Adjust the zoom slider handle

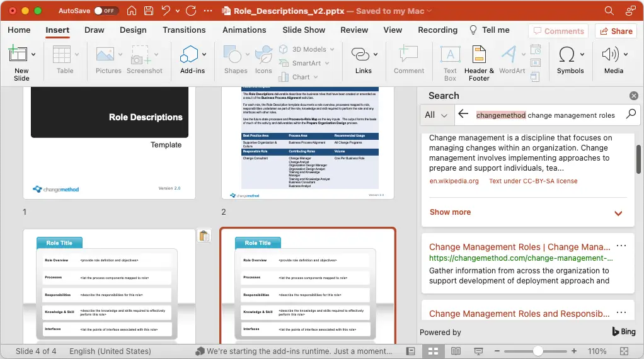538,351
